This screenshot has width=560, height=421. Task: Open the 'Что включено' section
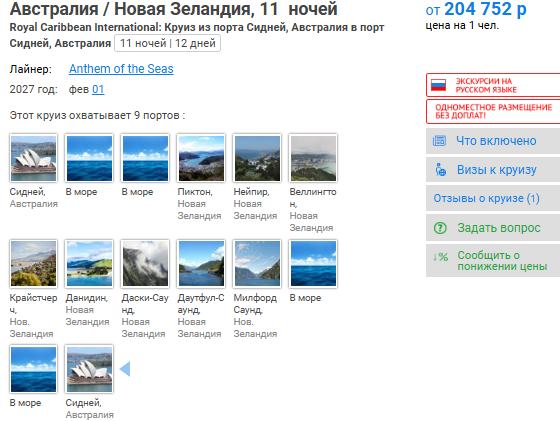click(x=493, y=141)
